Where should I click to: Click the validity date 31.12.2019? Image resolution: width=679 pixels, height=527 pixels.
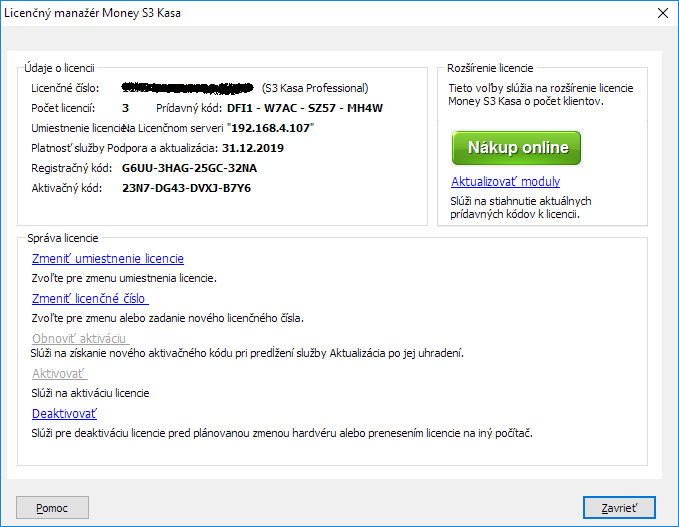(253, 148)
